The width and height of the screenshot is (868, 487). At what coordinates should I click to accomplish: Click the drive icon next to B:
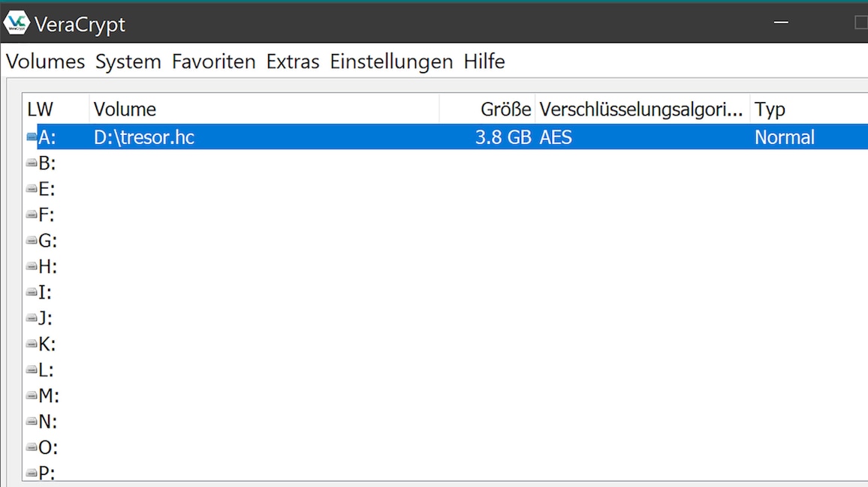pyautogui.click(x=32, y=163)
